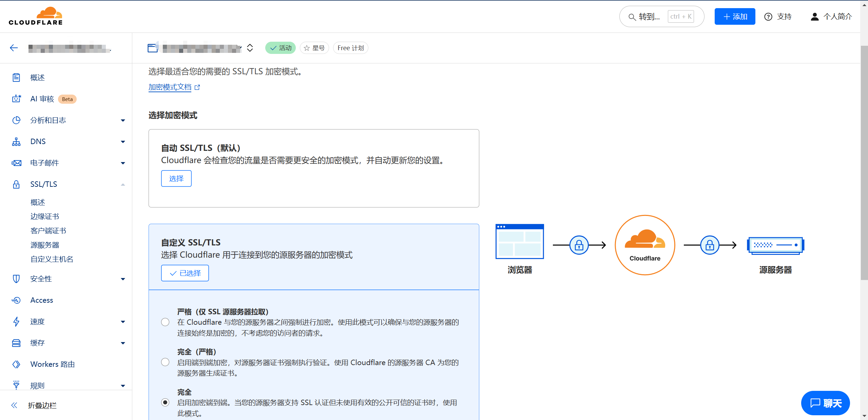Click the external link icon next to 加密模式文档

coord(197,87)
